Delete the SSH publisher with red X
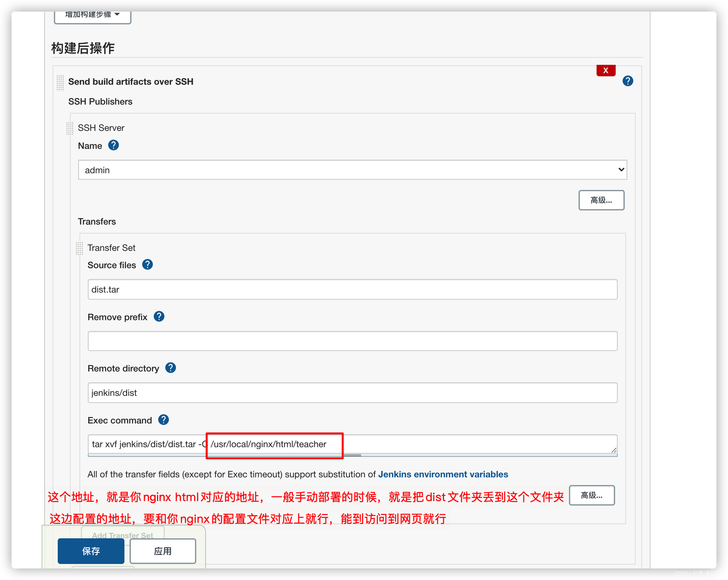728x580 pixels. pyautogui.click(x=606, y=70)
